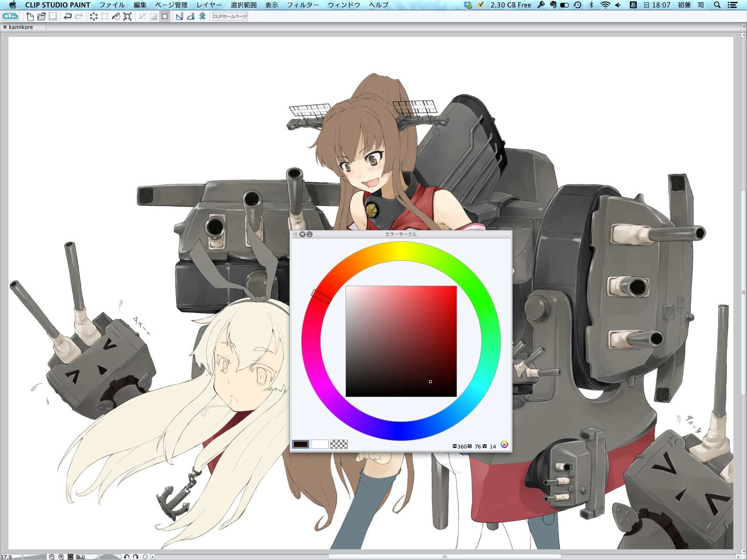Open the Wi-Fi status menu

pyautogui.click(x=605, y=5)
